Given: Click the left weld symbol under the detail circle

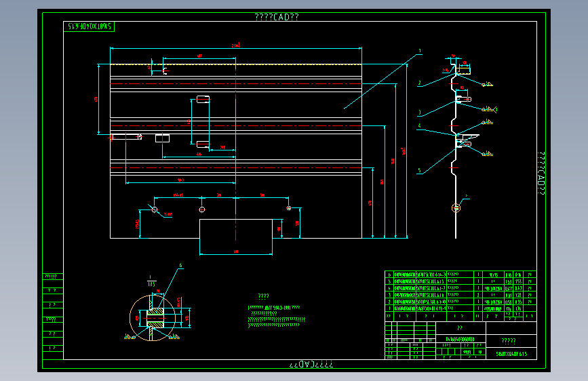Looking at the screenshot, I should [x=130, y=336].
